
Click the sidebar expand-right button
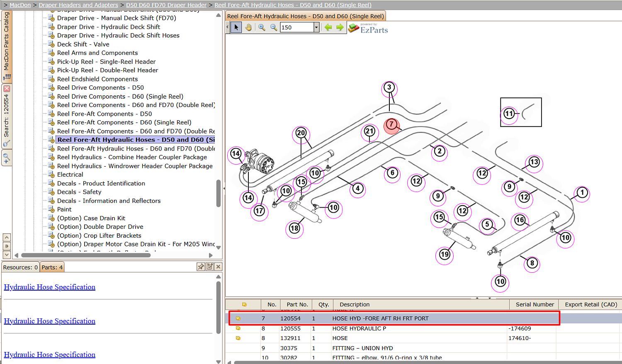click(7, 246)
